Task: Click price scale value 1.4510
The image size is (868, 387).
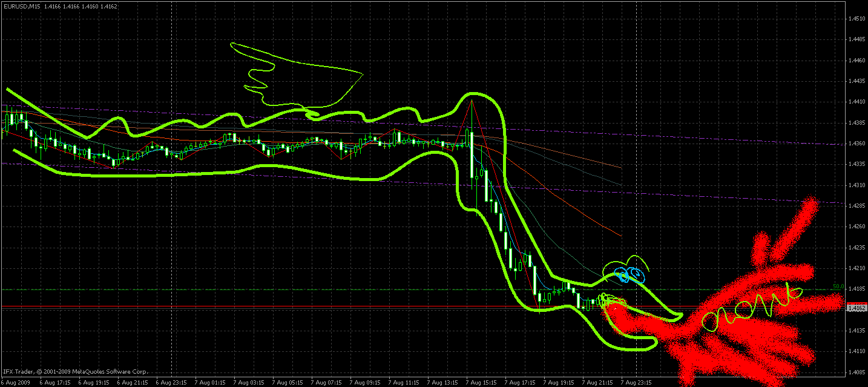Action: coord(856,19)
